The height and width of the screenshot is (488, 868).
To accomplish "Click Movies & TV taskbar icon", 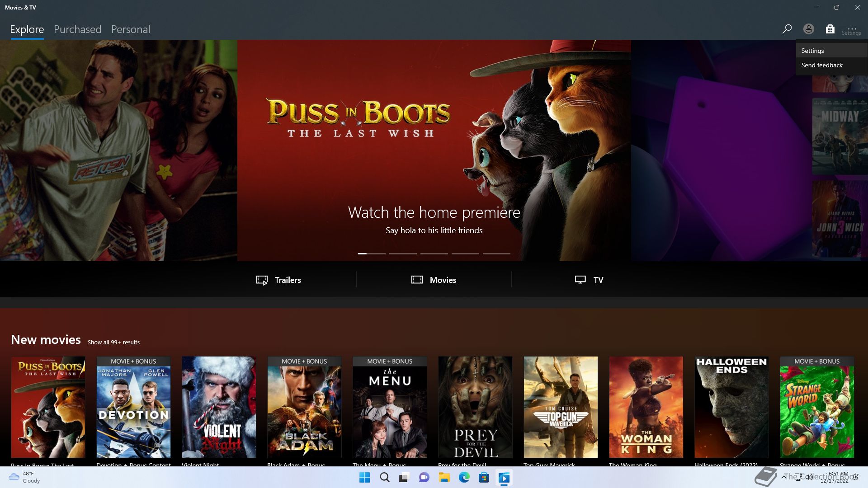I will coord(504,478).
